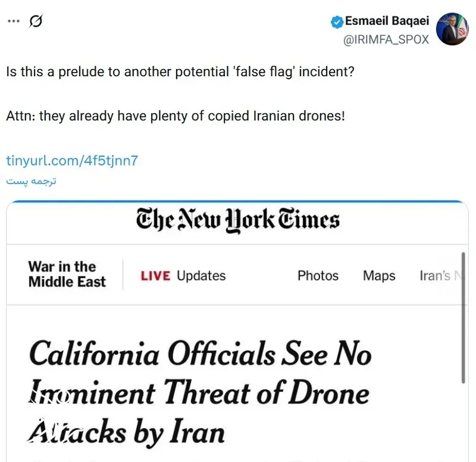Click the Esmaeil Baqaei display name
This screenshot has height=462, width=476.
point(387,22)
